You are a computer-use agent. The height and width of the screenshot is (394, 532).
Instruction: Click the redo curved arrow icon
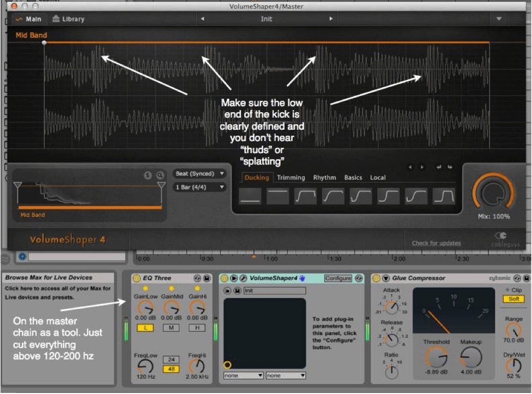coord(450,167)
